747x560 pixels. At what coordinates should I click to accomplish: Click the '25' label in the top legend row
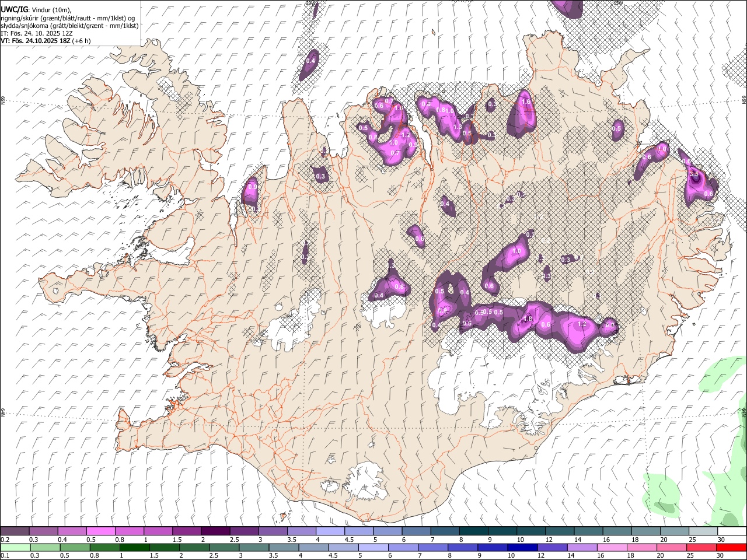pyautogui.click(x=692, y=540)
